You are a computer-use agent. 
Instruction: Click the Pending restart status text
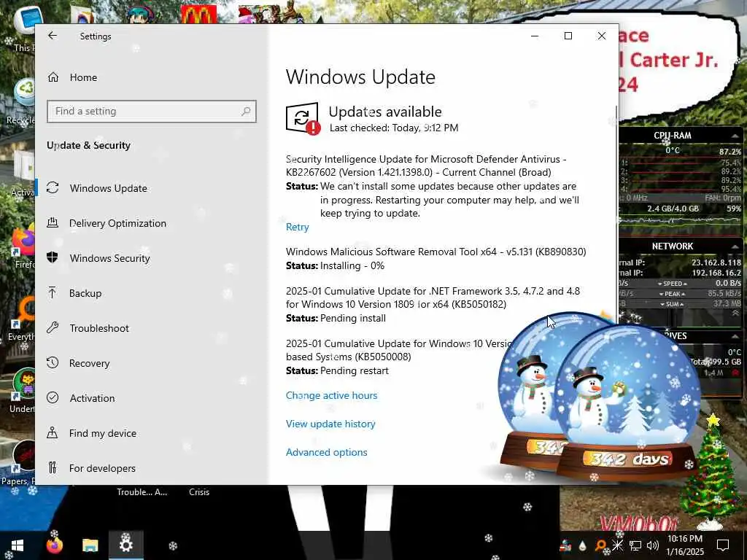[x=354, y=370]
